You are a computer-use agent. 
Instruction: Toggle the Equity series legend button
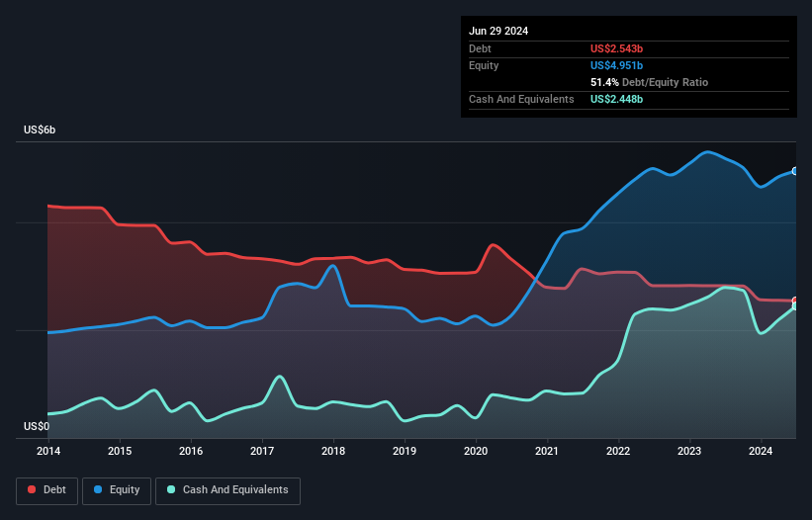(117, 490)
